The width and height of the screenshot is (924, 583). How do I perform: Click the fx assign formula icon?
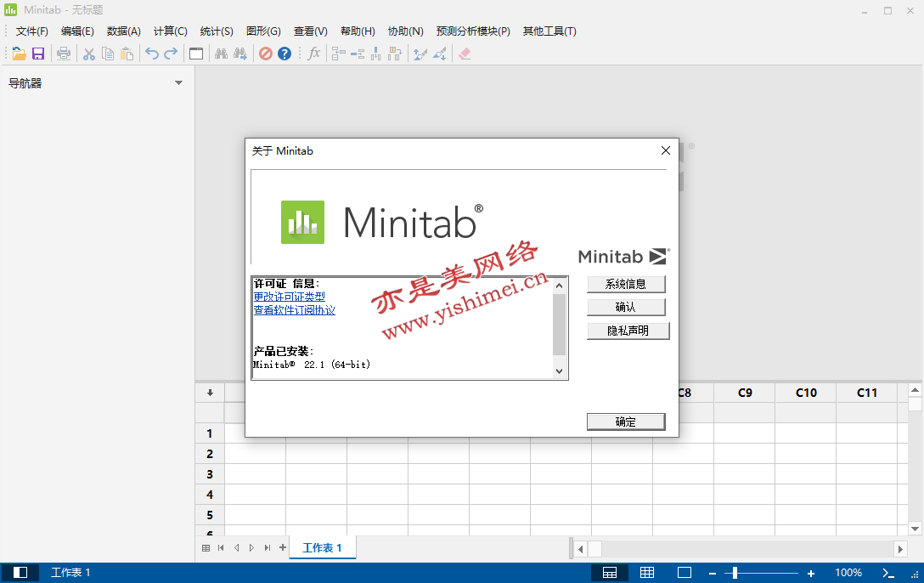[314, 54]
